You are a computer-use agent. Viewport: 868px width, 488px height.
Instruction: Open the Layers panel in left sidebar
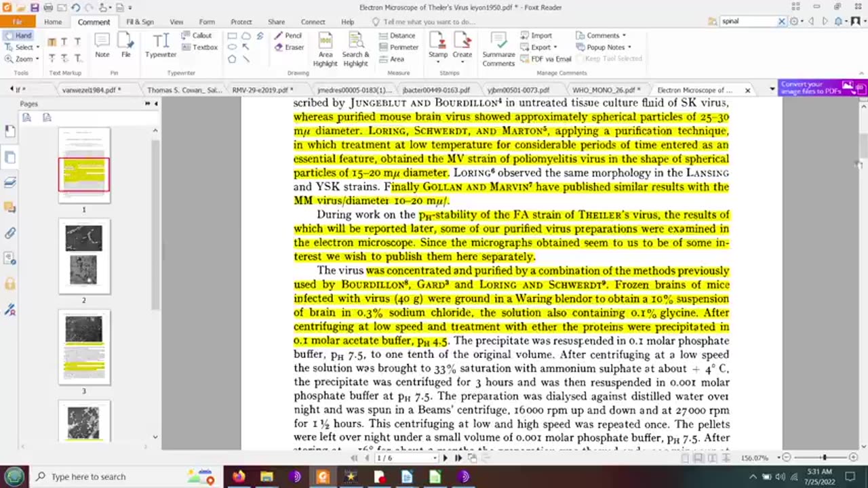[x=10, y=182]
